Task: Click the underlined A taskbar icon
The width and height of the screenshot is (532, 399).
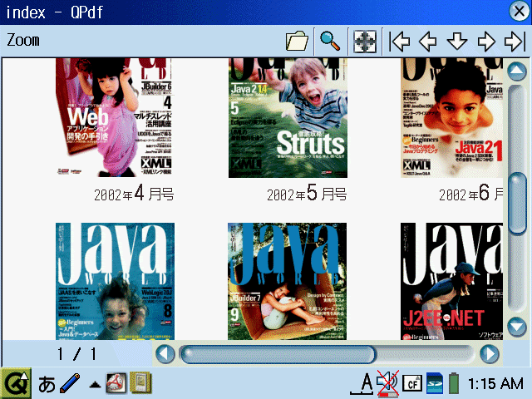Action: pos(362,384)
